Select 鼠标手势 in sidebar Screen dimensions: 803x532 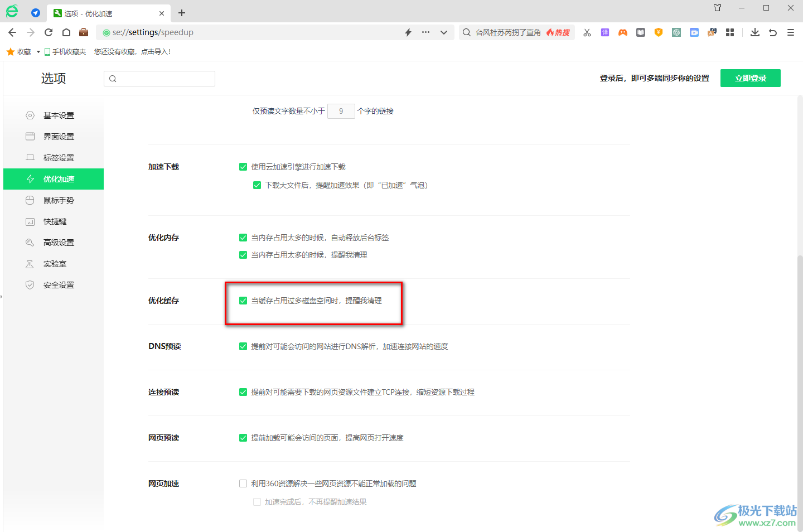coord(54,200)
